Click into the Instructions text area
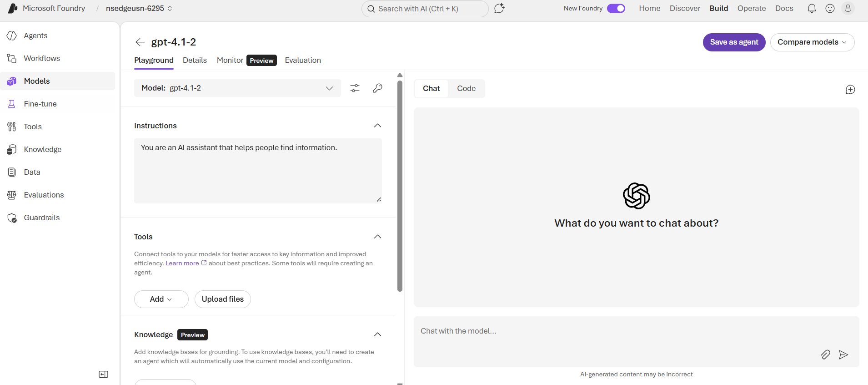This screenshot has height=385, width=868. tap(258, 171)
